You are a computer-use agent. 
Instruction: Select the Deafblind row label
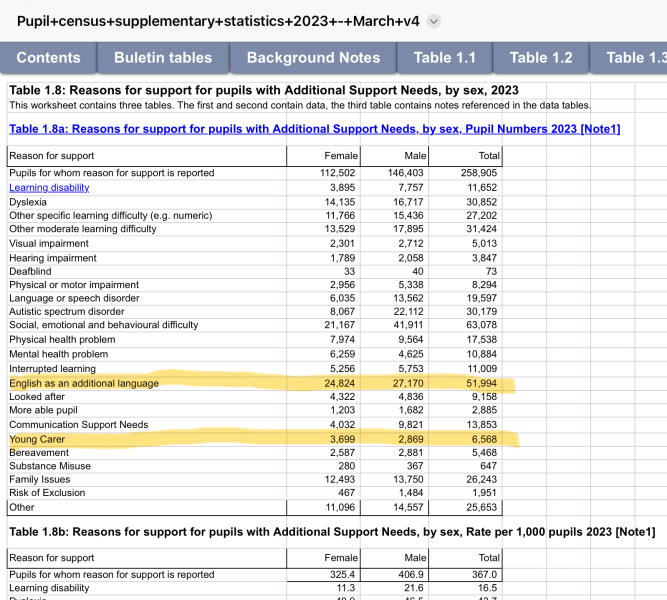[30, 271]
